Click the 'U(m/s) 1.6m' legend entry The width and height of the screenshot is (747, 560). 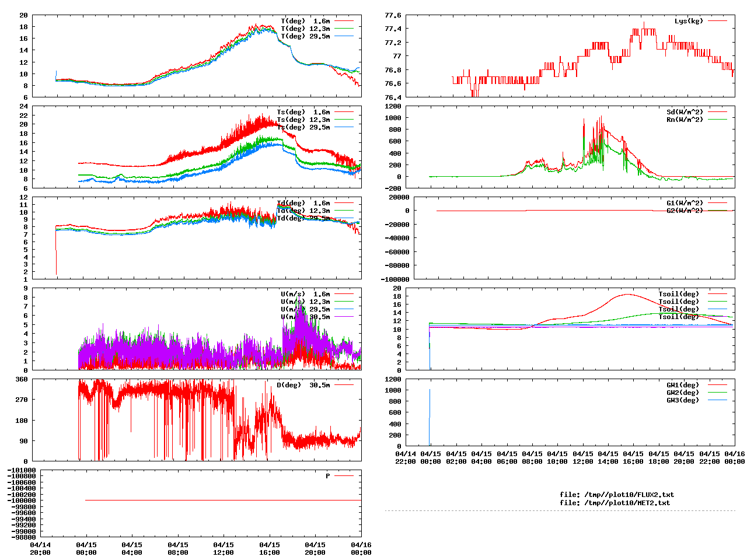point(305,294)
